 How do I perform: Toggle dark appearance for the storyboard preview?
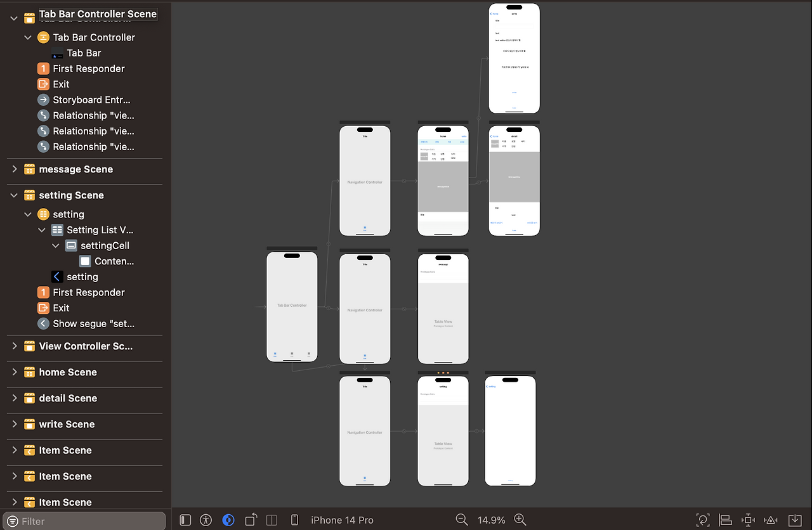(x=228, y=519)
